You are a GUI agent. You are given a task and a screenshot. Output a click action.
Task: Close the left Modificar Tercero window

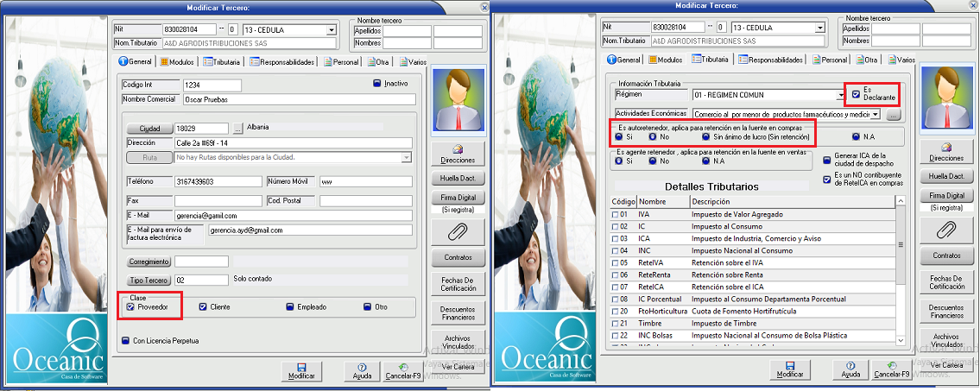tap(481, 6)
